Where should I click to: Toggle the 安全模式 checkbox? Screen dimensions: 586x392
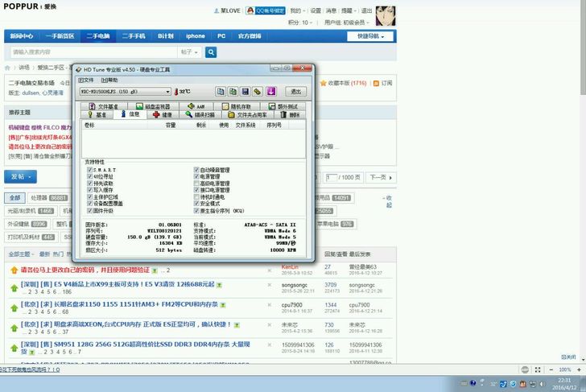196,204
